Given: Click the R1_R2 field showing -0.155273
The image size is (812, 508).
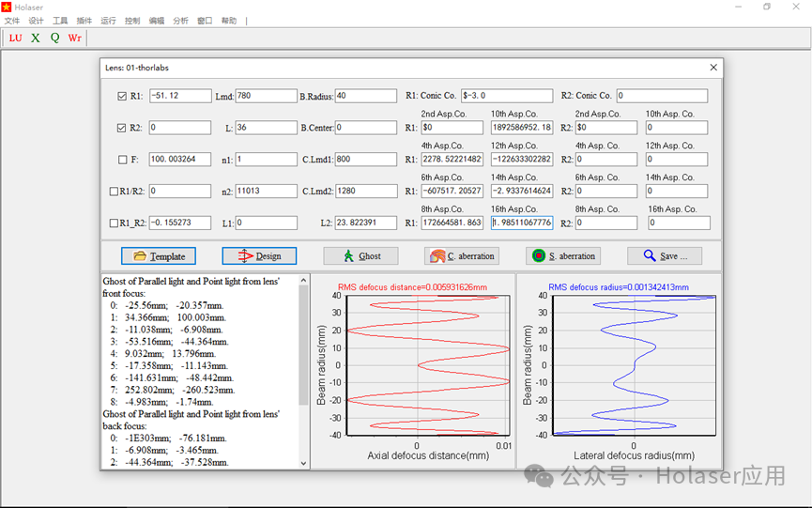Looking at the screenshot, I should (180, 223).
